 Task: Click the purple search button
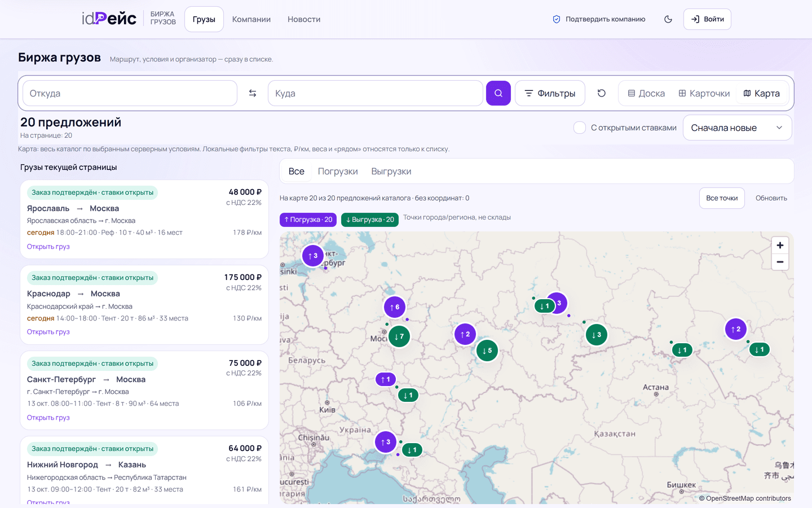[x=498, y=93]
